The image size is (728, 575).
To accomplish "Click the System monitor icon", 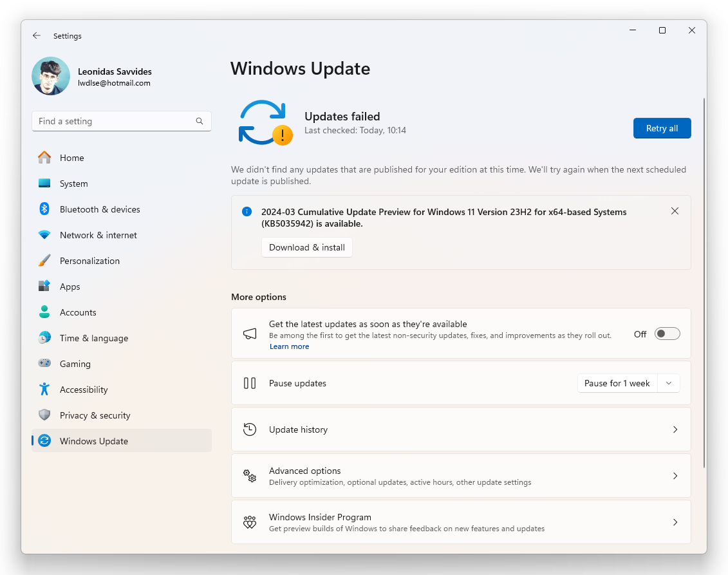I will point(44,184).
